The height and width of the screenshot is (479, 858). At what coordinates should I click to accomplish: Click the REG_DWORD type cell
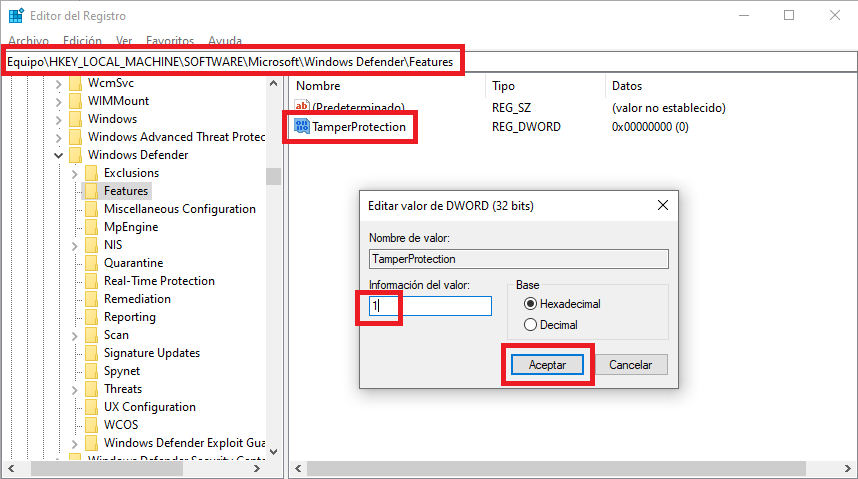pos(526,127)
